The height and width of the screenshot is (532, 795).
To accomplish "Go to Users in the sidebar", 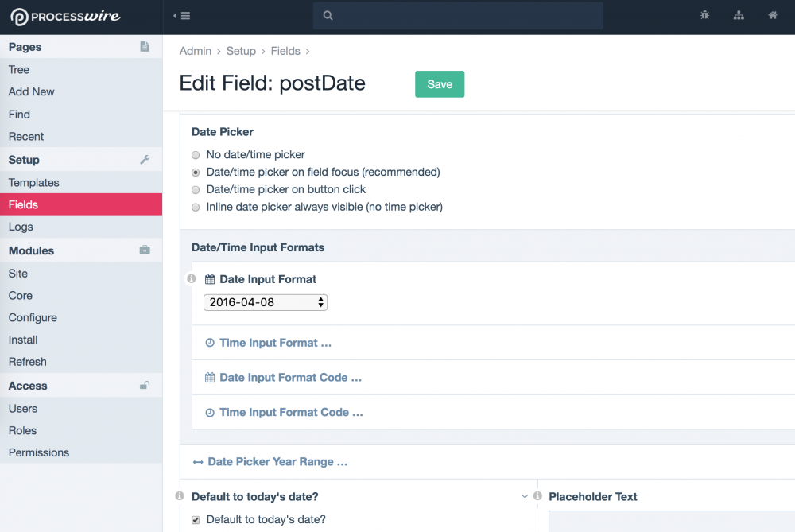I will pyautogui.click(x=23, y=409).
